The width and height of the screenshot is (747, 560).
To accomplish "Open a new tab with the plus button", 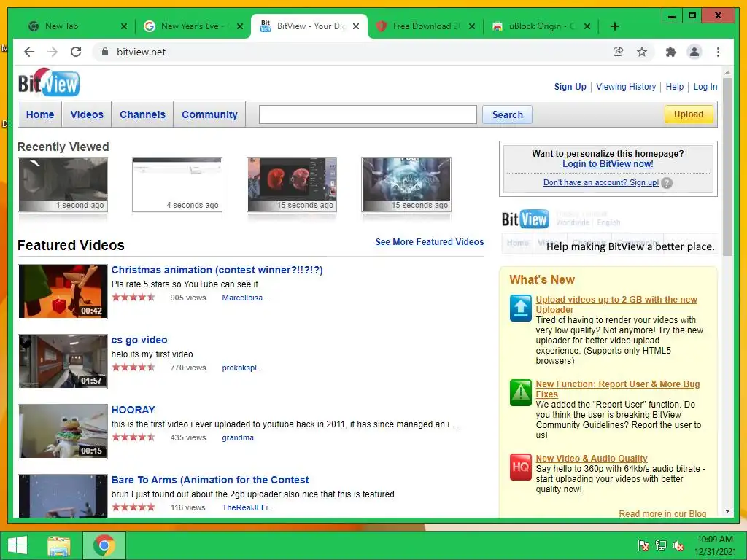I will pos(614,26).
